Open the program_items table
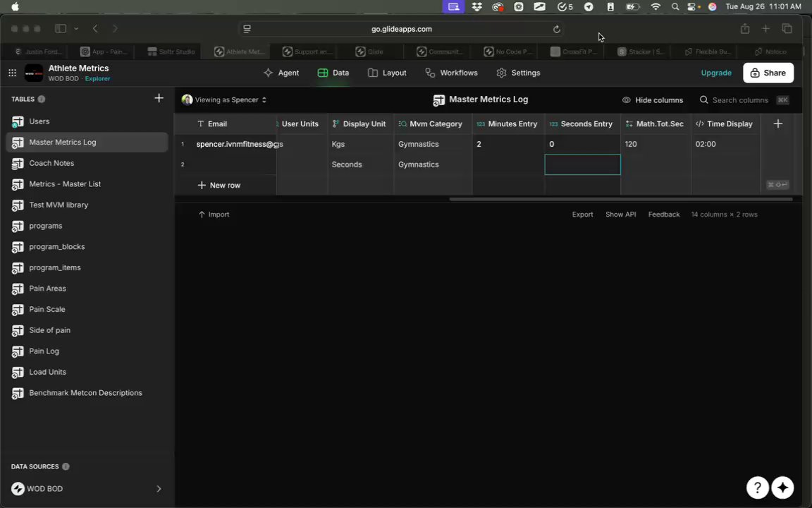The width and height of the screenshot is (812, 508). (x=87, y=267)
